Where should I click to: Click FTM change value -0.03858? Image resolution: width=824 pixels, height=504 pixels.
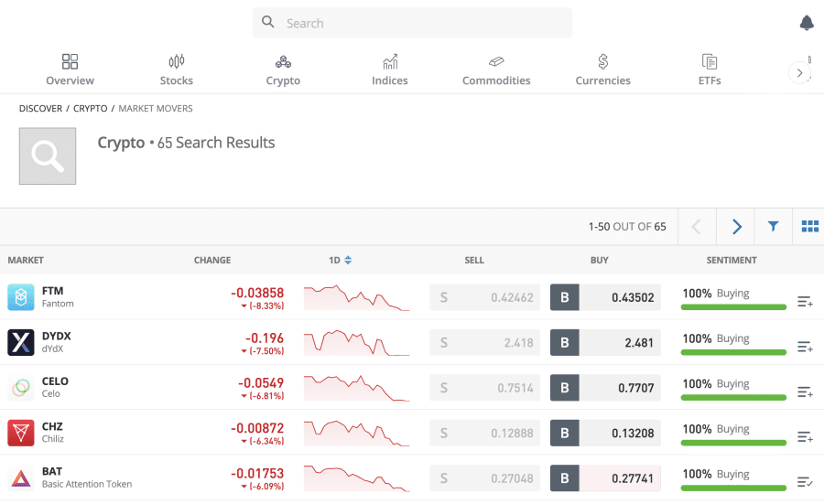257,293
